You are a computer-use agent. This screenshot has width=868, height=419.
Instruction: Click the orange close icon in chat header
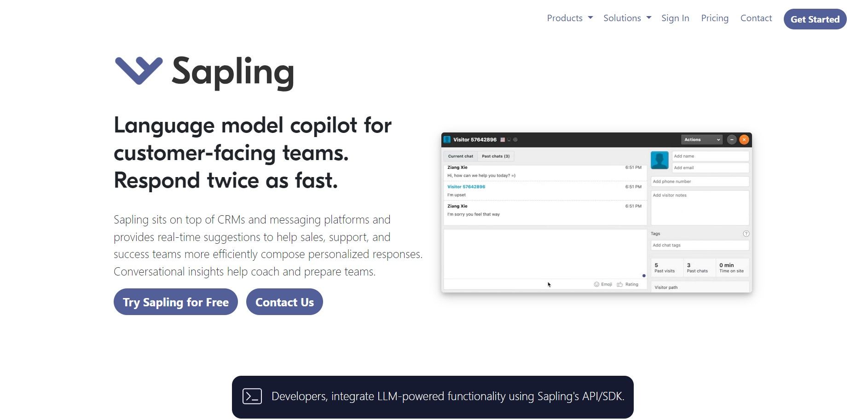pyautogui.click(x=744, y=139)
